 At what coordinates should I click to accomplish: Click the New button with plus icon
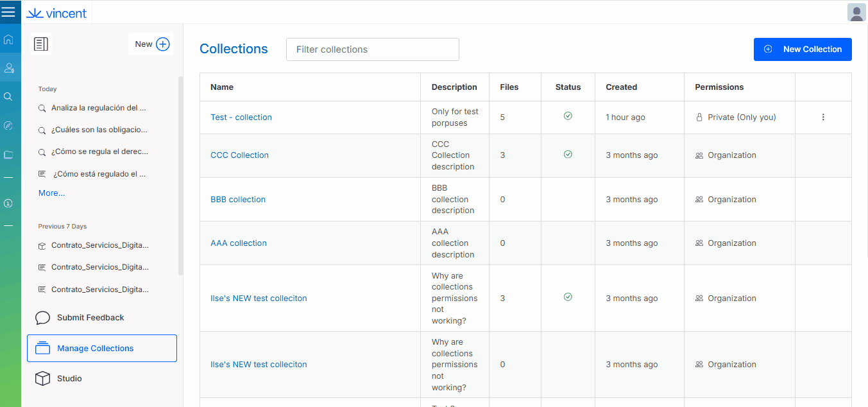point(151,44)
